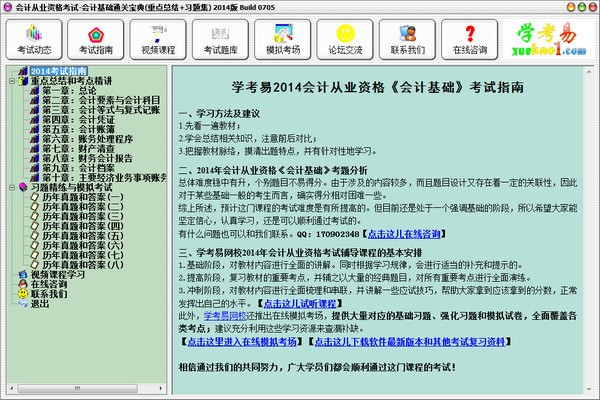
Task: Open 第二章：会计要素与会计科目 chapter
Action: pos(101,100)
